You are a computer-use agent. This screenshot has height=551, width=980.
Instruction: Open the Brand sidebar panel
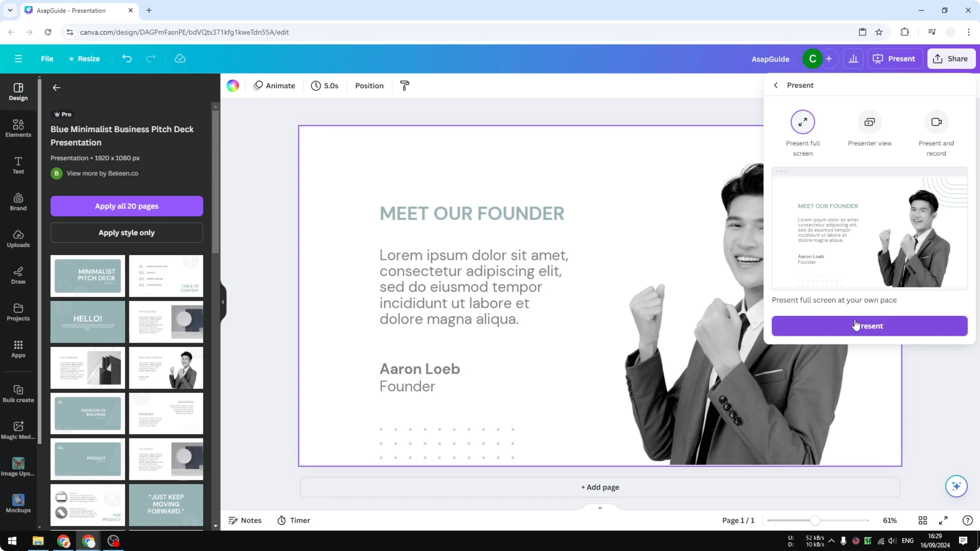click(18, 202)
